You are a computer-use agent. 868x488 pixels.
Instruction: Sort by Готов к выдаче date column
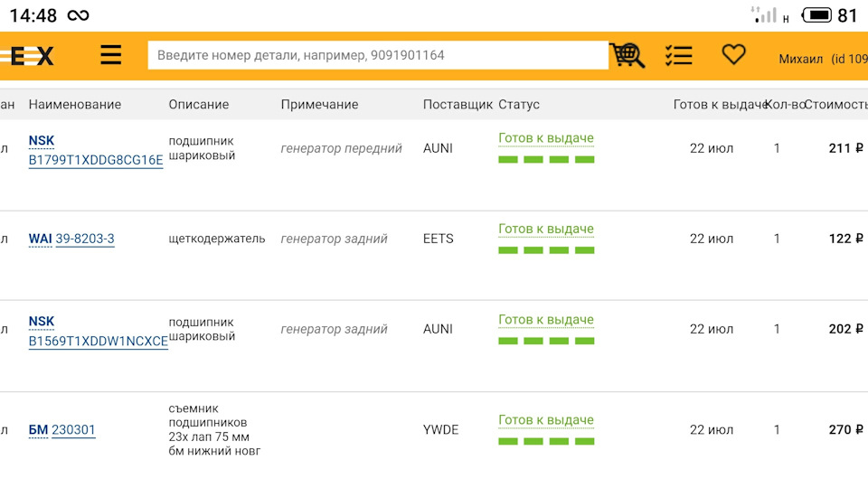point(720,105)
